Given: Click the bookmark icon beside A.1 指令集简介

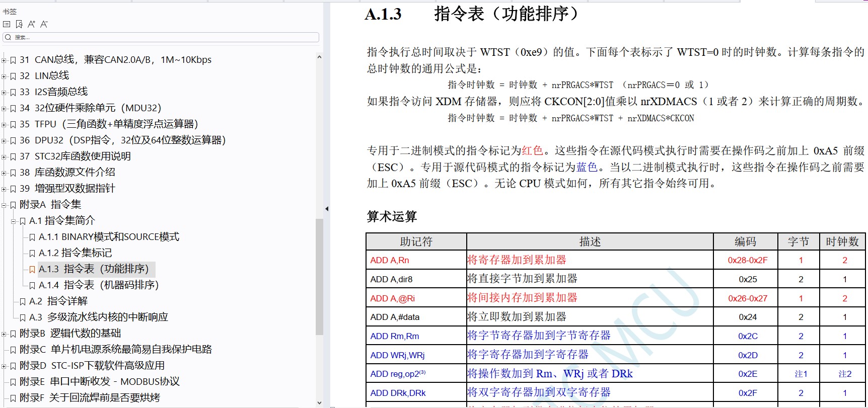Looking at the screenshot, I should click(x=23, y=221).
